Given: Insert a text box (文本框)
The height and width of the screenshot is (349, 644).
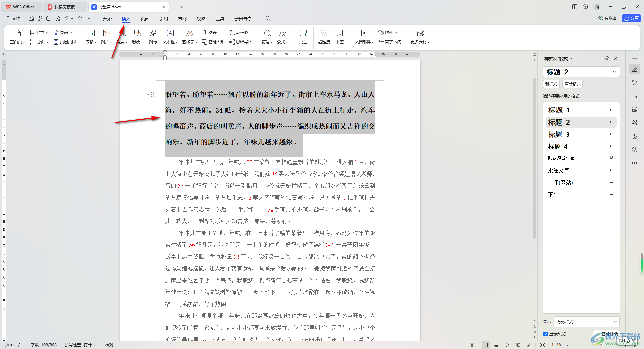Looking at the screenshot, I should pos(170,37).
